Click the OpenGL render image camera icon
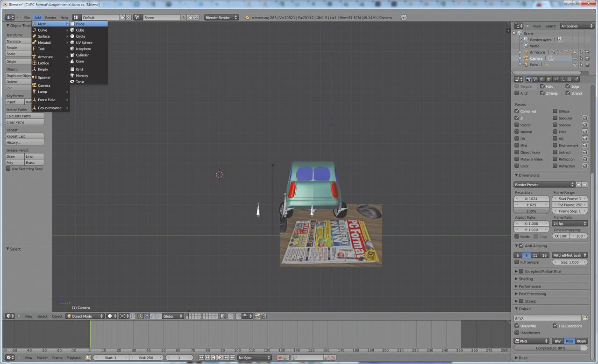This screenshot has width=598, height=364. tap(256, 316)
